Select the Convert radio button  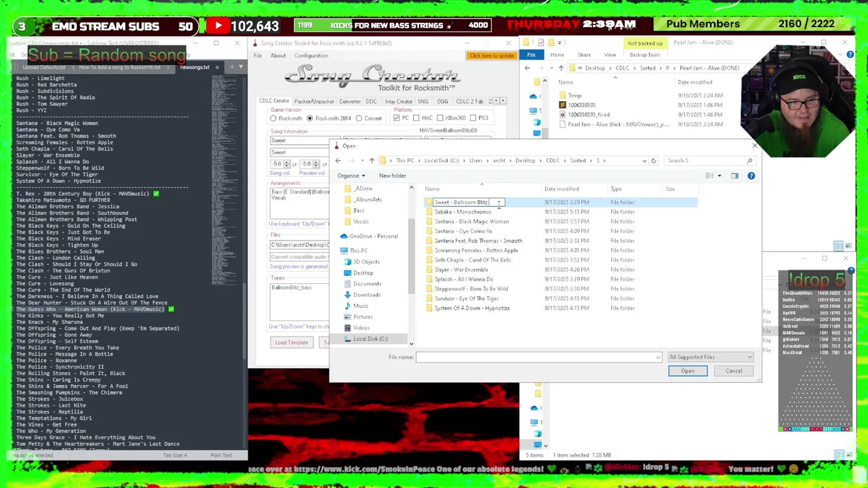[x=359, y=118]
